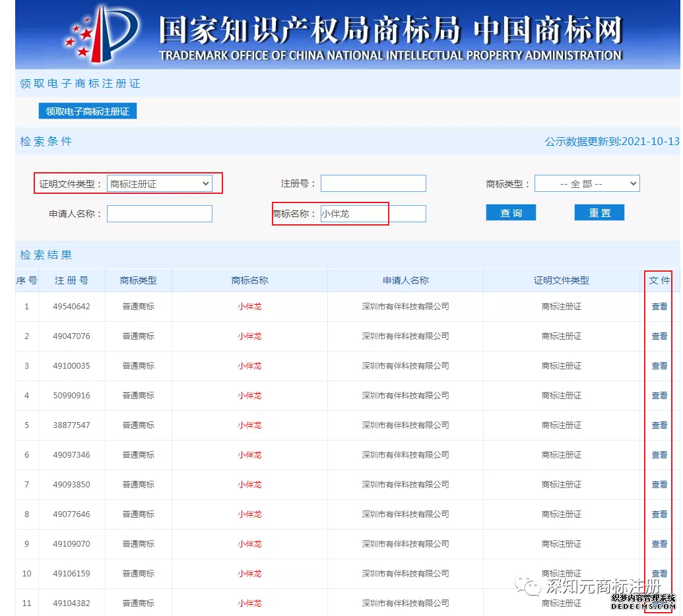Open 查看 link for registration 49093850
Image resolution: width=683 pixels, height=616 pixels.
[659, 485]
